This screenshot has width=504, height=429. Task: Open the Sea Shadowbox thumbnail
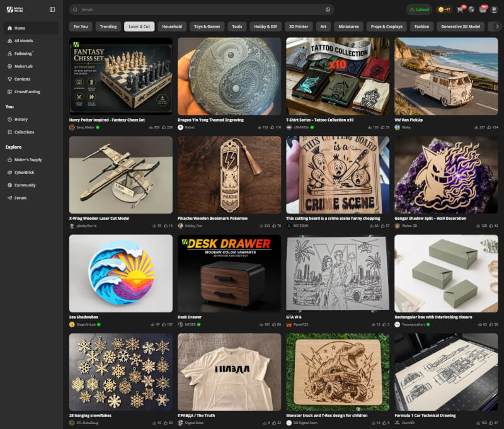[121, 273]
